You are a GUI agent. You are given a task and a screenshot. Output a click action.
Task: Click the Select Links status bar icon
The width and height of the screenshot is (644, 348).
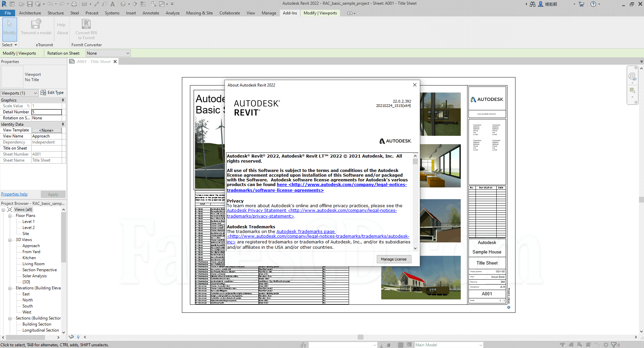click(563, 345)
